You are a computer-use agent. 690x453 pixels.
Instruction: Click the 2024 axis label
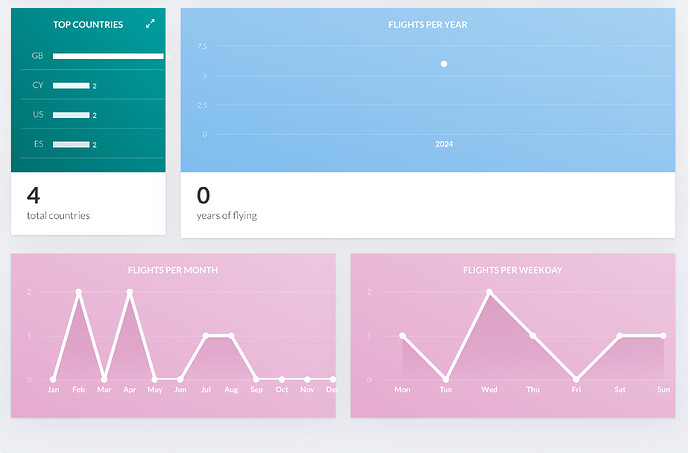click(x=444, y=144)
